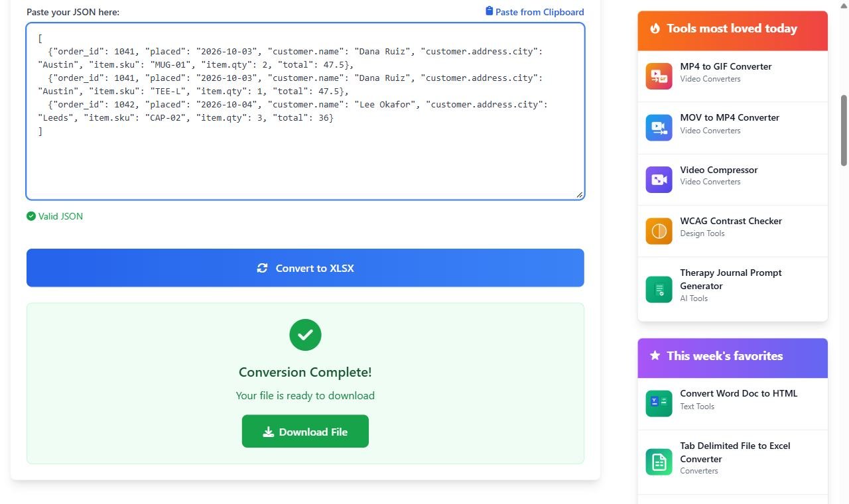Click the green Valid JSON checkmark icon

pyautogui.click(x=31, y=216)
